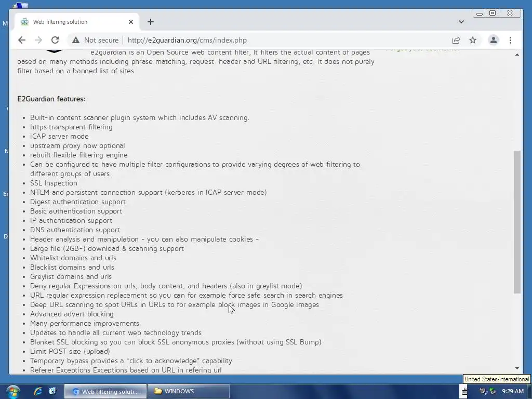Click 'Deny regular Expressions on urls' item

(x=166, y=286)
